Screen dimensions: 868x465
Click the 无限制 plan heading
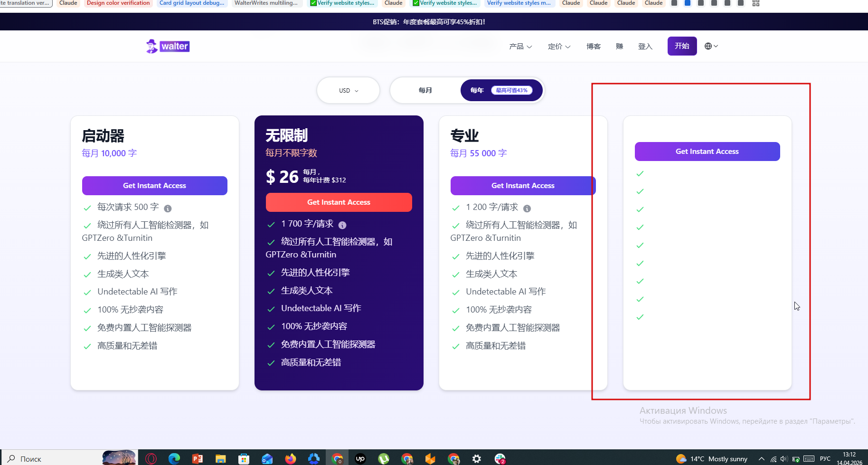point(287,135)
